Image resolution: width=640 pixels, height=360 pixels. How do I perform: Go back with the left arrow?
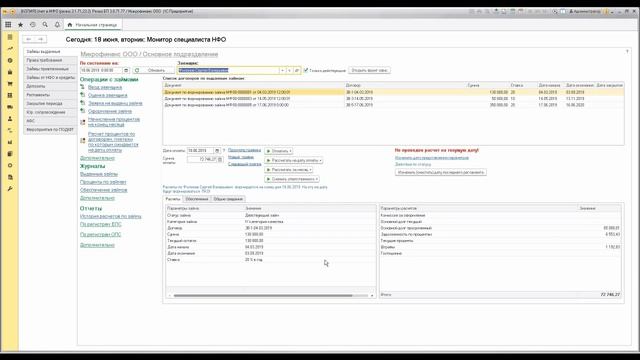29,39
